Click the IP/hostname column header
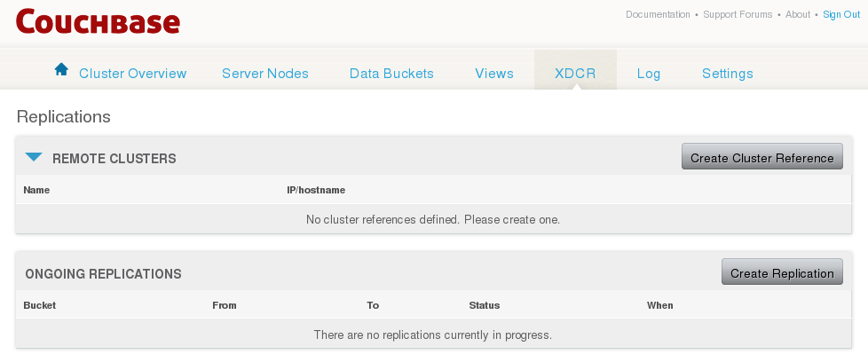The image size is (868, 362). tap(316, 190)
